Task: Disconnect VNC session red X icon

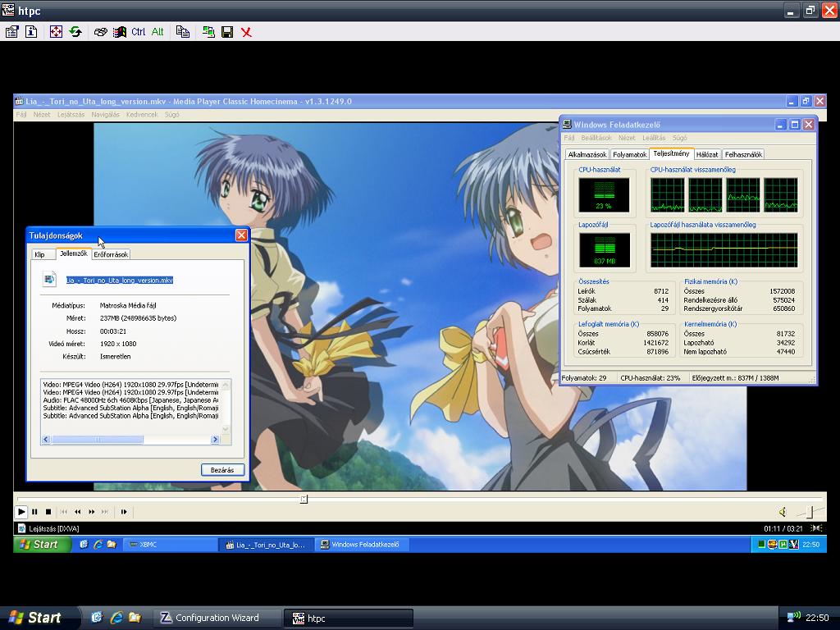Action: [x=246, y=32]
